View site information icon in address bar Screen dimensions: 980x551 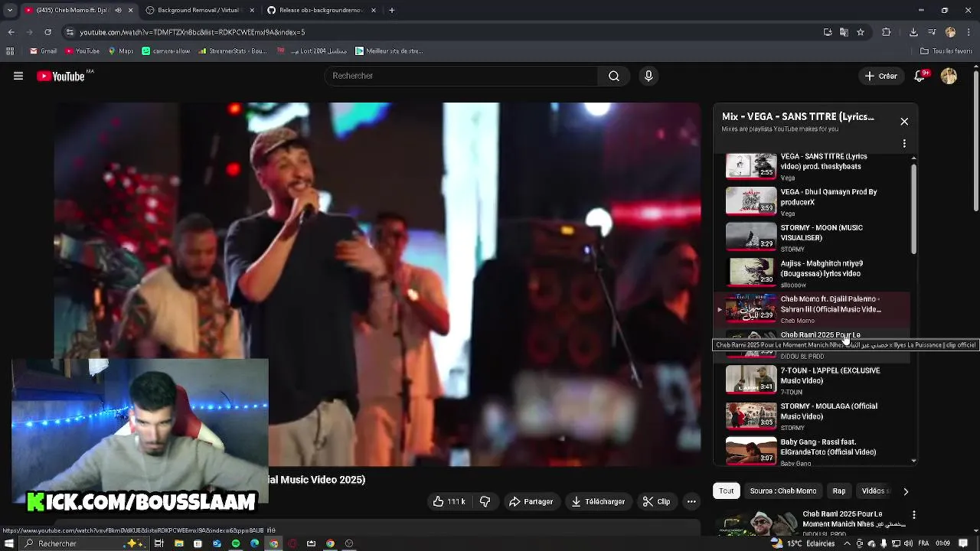click(x=70, y=32)
